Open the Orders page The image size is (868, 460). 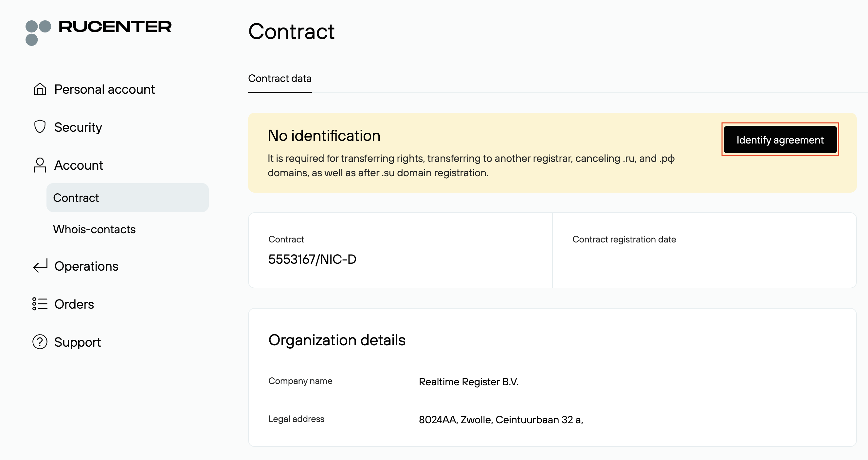[x=74, y=304]
